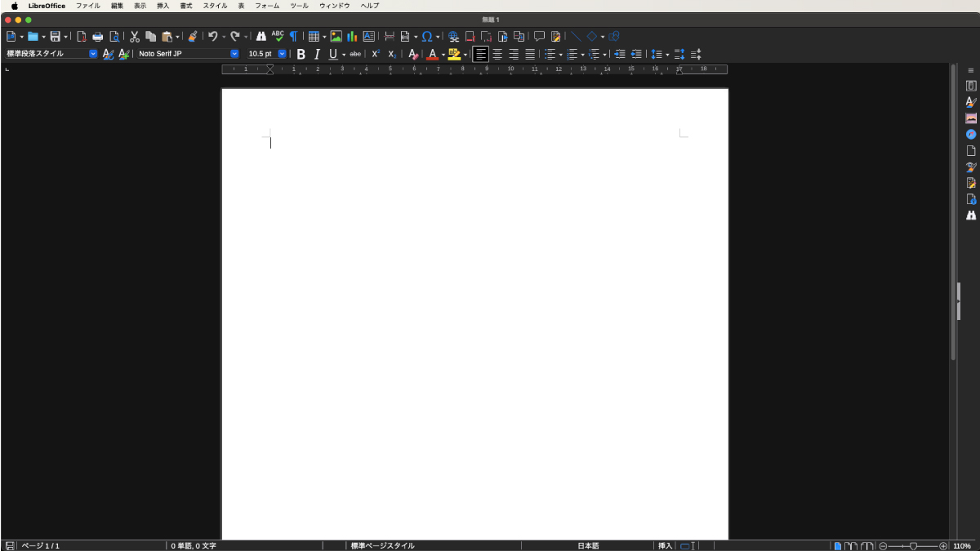Screen dimensions: 980x551
Task: Select the Clone Formatting paintbrush tool
Action: (x=193, y=37)
